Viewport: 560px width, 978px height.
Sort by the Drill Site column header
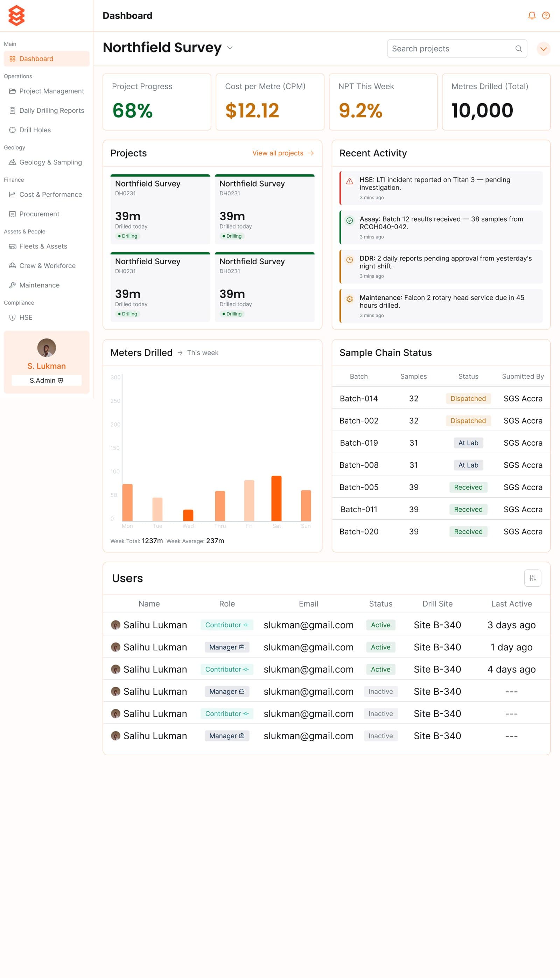pyautogui.click(x=437, y=604)
